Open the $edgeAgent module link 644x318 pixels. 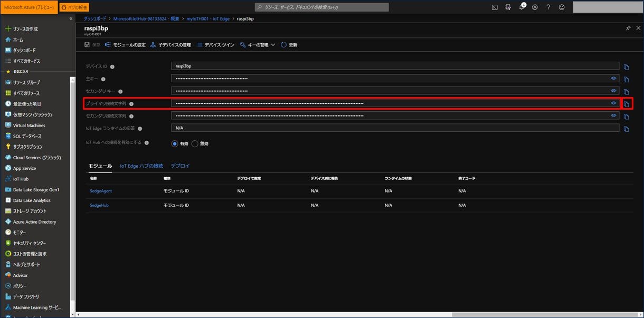pyautogui.click(x=101, y=191)
